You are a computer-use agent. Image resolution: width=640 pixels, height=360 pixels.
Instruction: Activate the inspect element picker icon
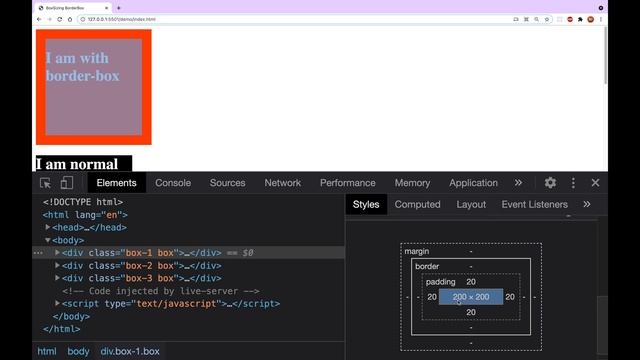tap(45, 183)
